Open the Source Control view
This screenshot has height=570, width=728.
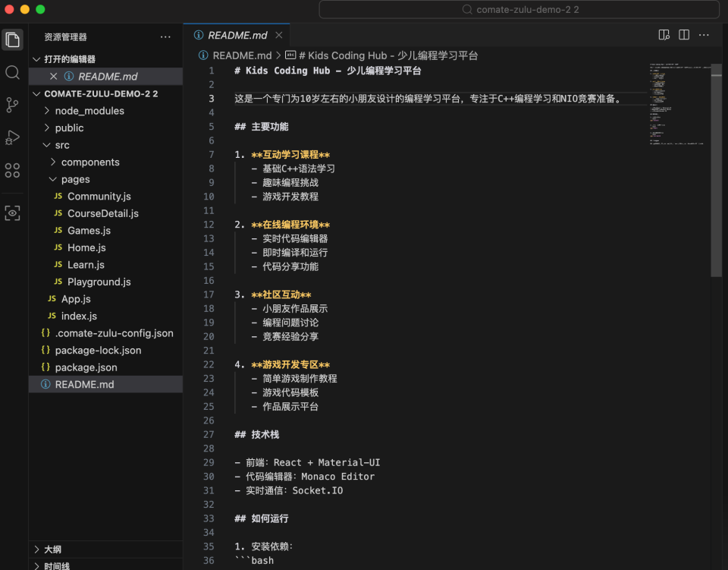pos(13,105)
